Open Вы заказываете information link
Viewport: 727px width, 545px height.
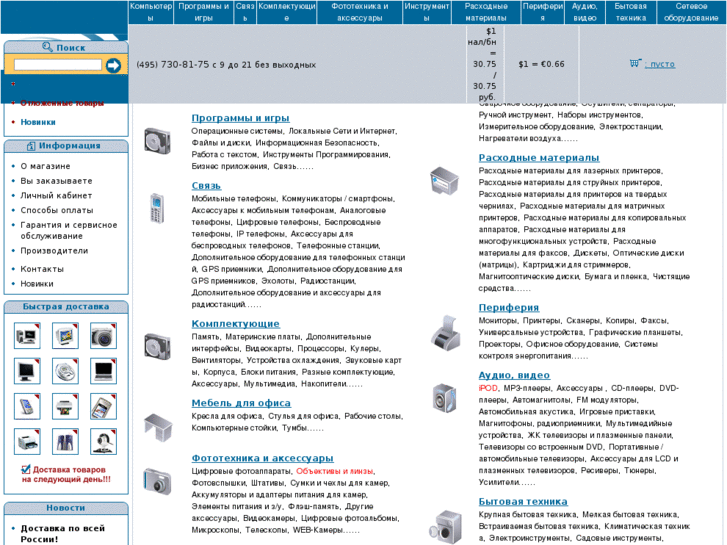click(x=57, y=181)
